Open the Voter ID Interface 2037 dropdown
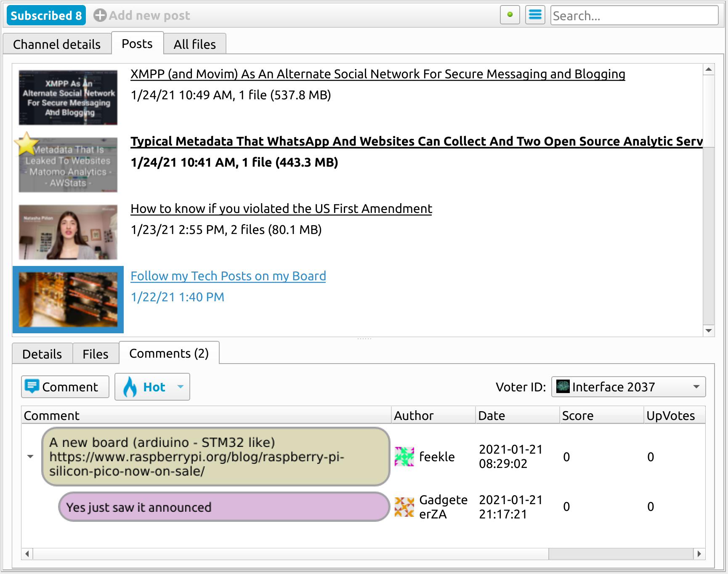Screen dimensions: 728x574 (x=629, y=387)
